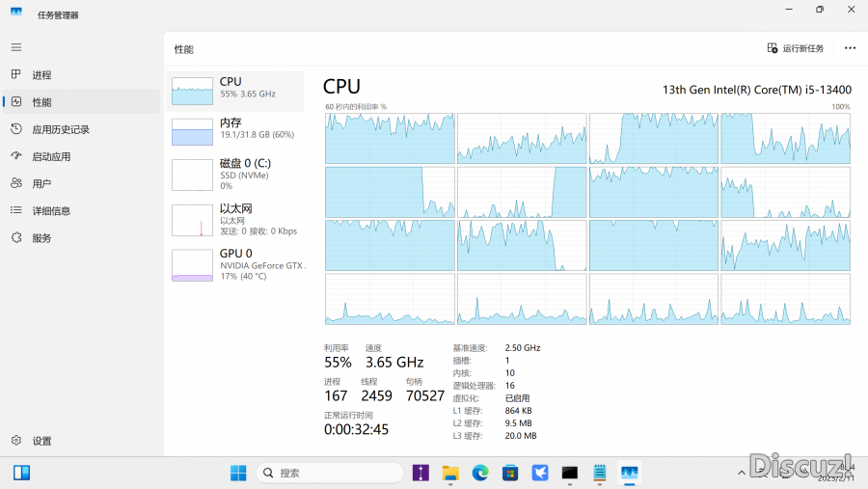Click the 性能 performance sidebar item
This screenshot has width=868, height=489.
[41, 102]
